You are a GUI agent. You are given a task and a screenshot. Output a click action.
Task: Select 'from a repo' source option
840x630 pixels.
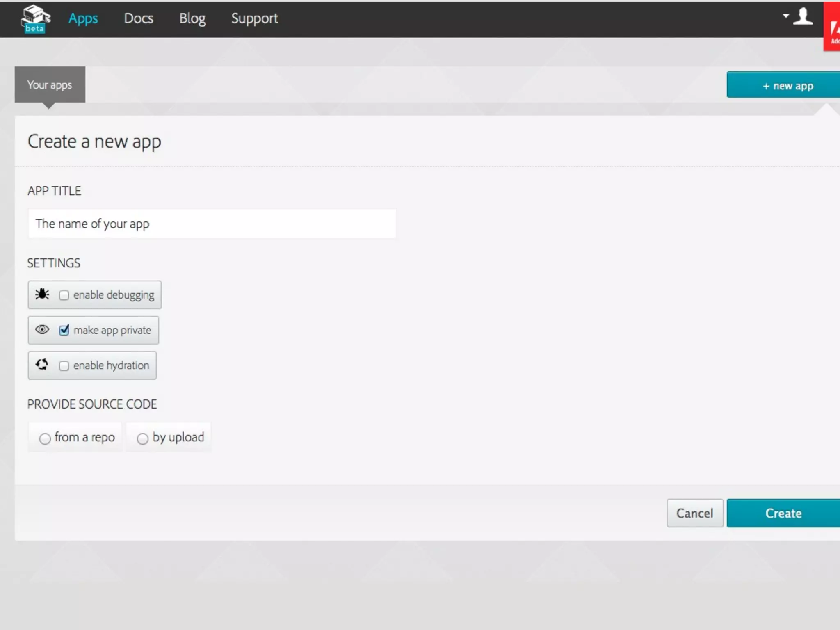[45, 438]
